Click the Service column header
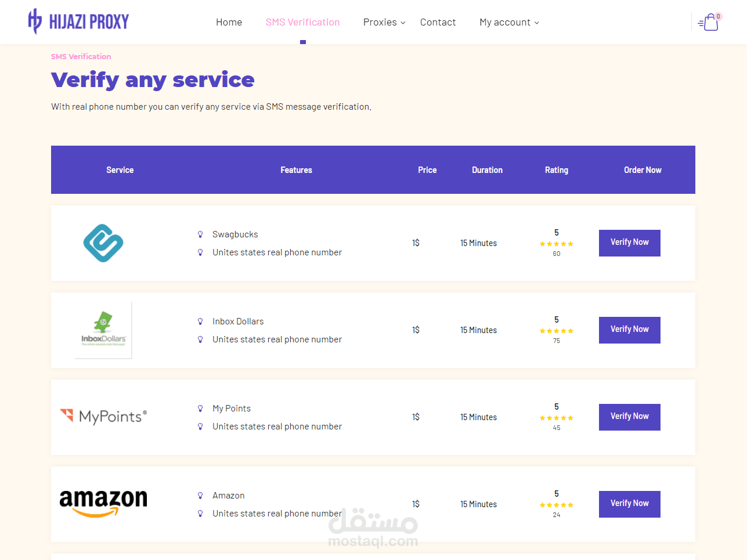Viewport: 747px width, 560px height. (x=120, y=170)
